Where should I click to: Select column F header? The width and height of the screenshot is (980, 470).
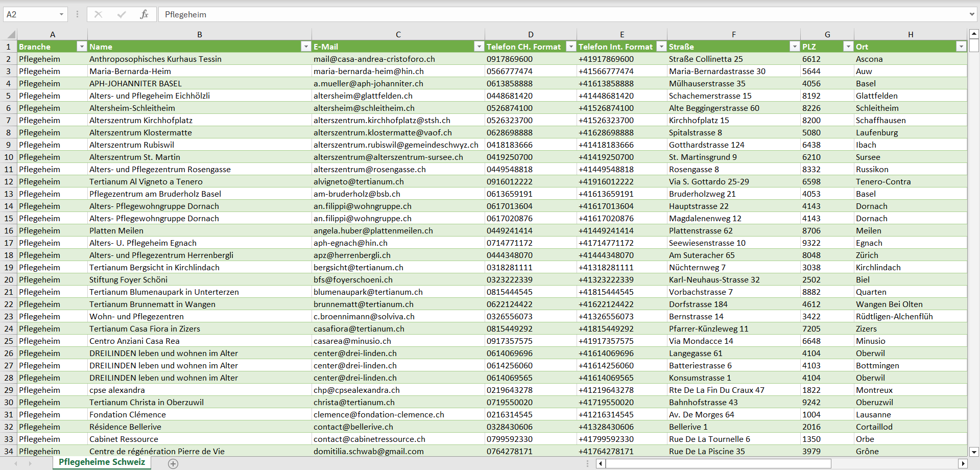(x=734, y=35)
